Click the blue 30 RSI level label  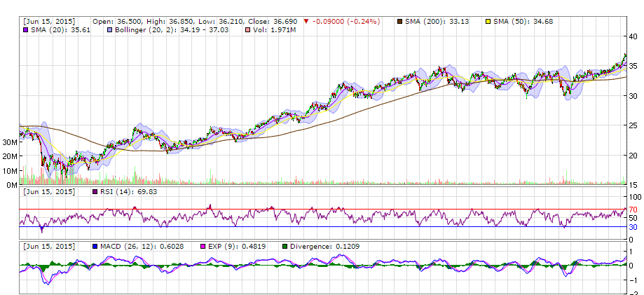[x=633, y=227]
